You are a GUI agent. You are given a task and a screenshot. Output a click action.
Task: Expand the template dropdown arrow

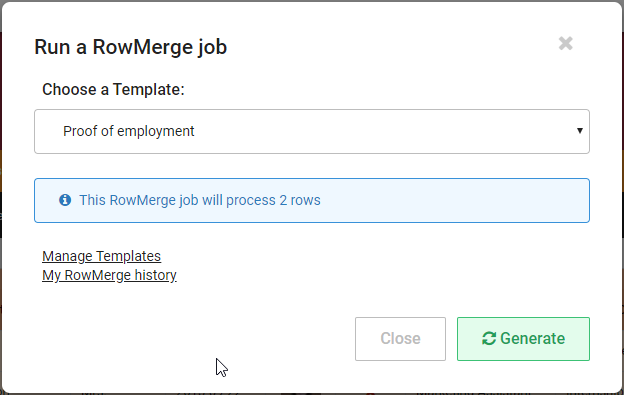point(580,131)
